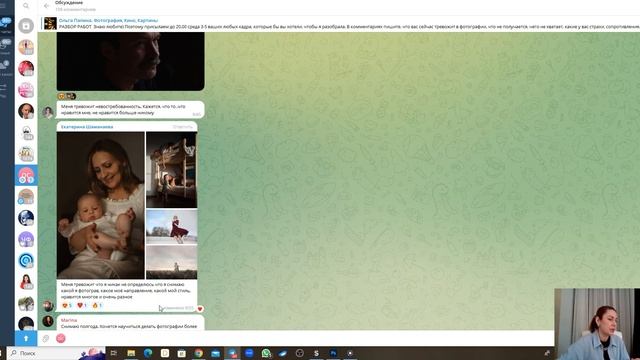
Task: Open the gray saved-messages avatar in chat list
Action: pos(26,26)
